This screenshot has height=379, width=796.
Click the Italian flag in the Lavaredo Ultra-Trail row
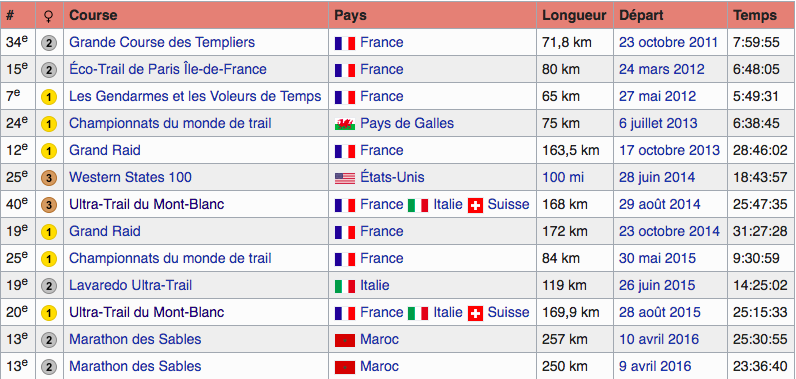tap(345, 286)
